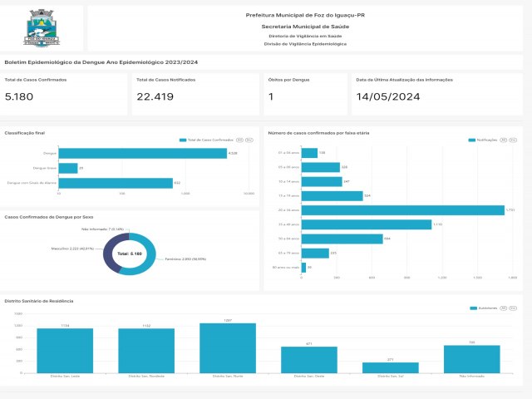Image resolution: width=532 pixels, height=399 pixels.
Task: Click 'All' legend button in faixa etária chart
Action: 504,140
